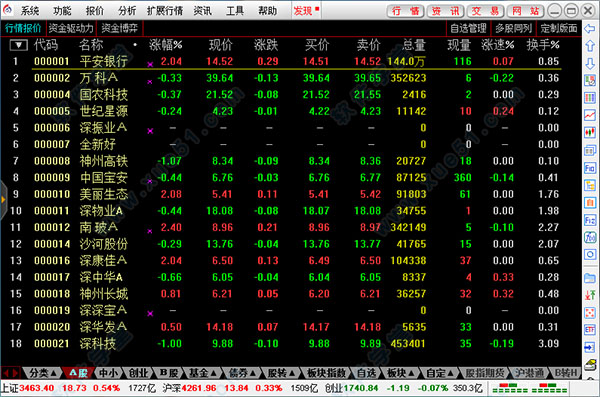
Task: Switch to the 中小 bottom tab
Action: point(108,372)
